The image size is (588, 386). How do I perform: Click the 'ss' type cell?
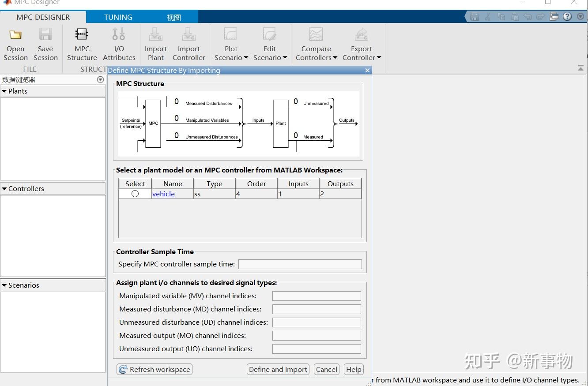coord(215,194)
